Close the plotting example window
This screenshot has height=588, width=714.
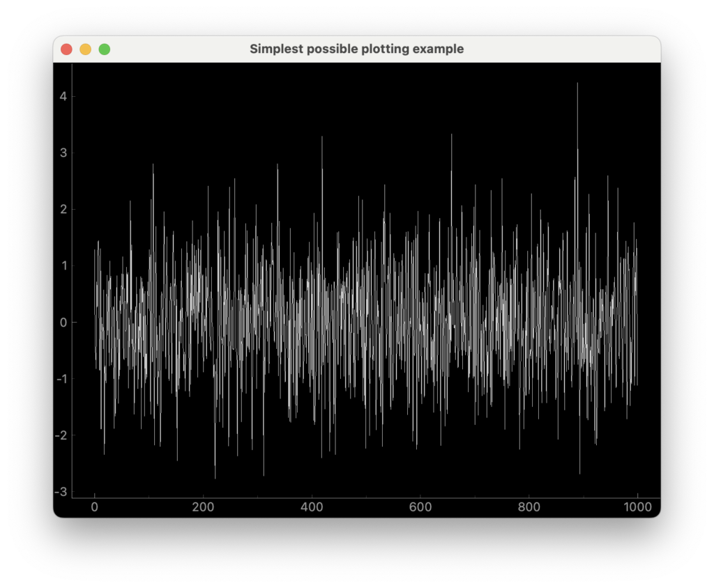66,49
